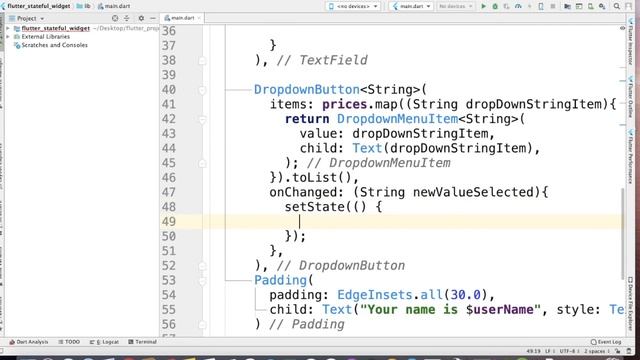This screenshot has width=640, height=360.
Task: Open the Dart Analysis tool window
Action: pos(29,342)
